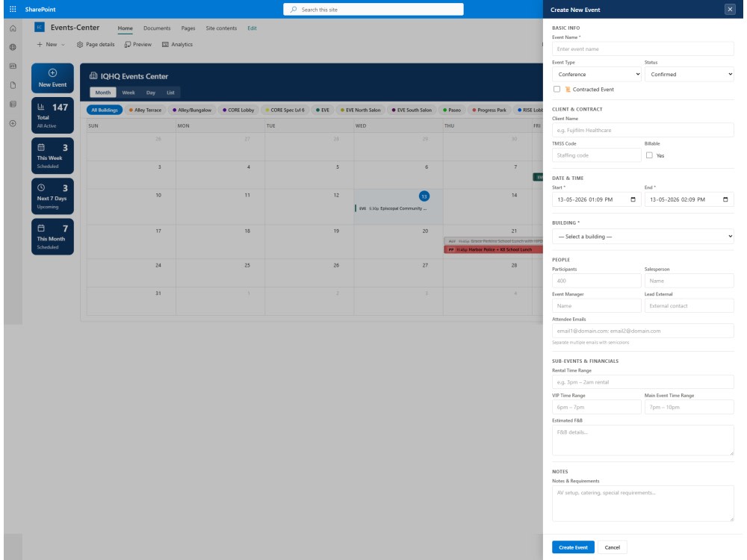Open the End date calendar picker icon
Screen dimensions: 747x560
click(725, 199)
